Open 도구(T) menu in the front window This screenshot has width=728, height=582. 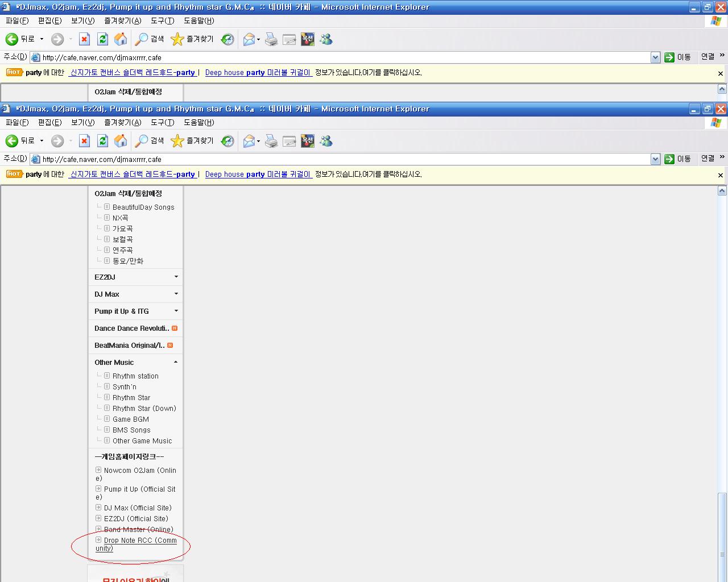162,122
